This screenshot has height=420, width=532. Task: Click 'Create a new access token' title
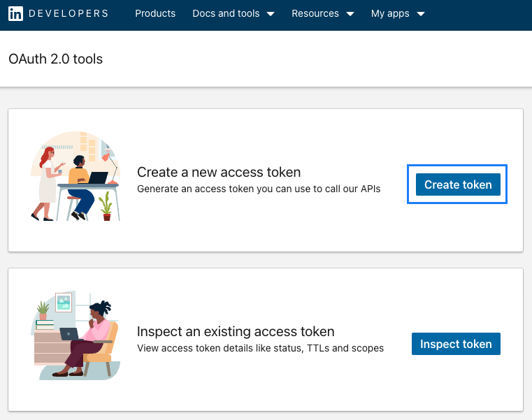(x=219, y=173)
